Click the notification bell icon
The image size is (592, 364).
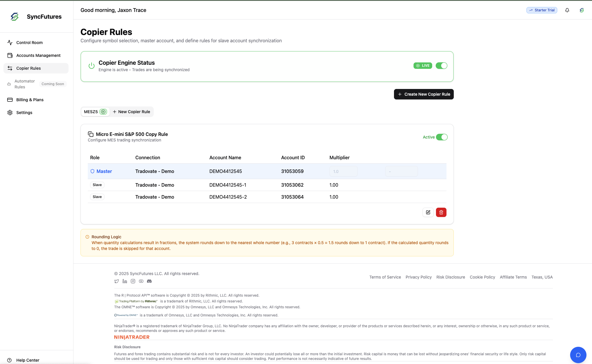tap(567, 10)
